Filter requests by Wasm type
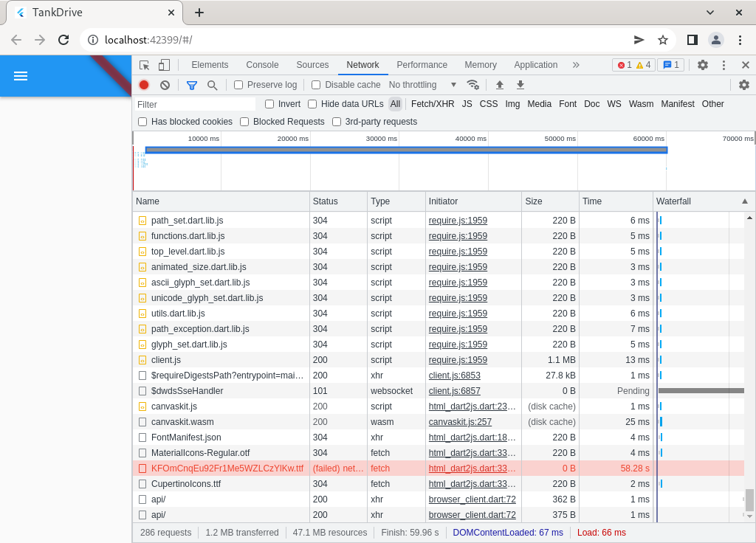The image size is (756, 543). 642,104
